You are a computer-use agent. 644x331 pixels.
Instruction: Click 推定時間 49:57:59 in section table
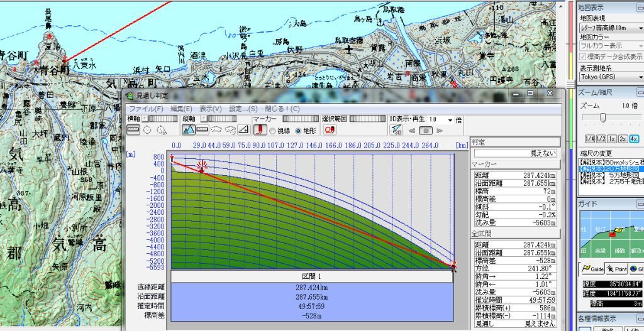tap(312, 306)
